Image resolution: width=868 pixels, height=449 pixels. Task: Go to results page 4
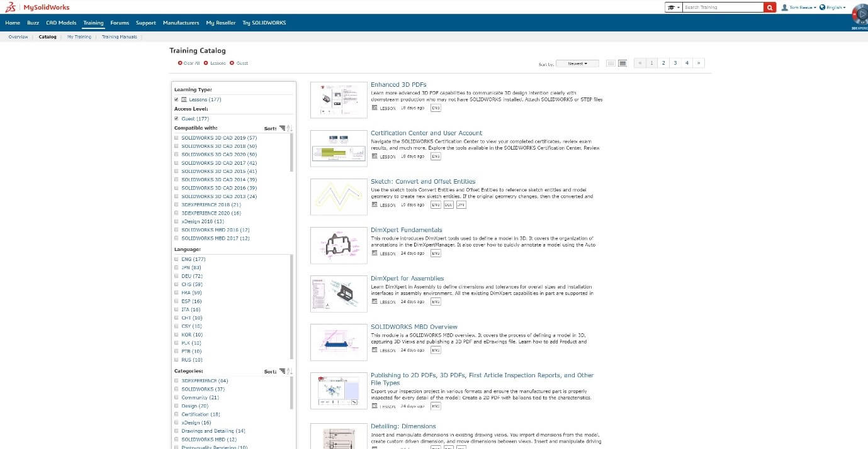687,63
